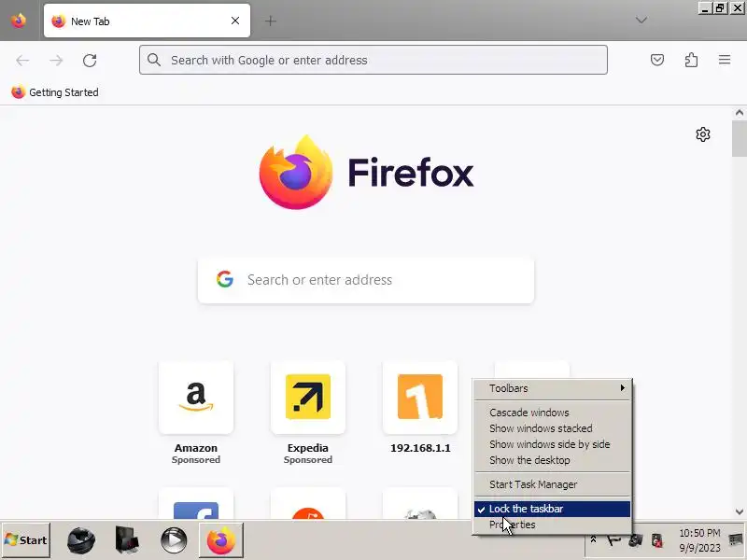Expand the list all tabs chevron

coord(641,20)
